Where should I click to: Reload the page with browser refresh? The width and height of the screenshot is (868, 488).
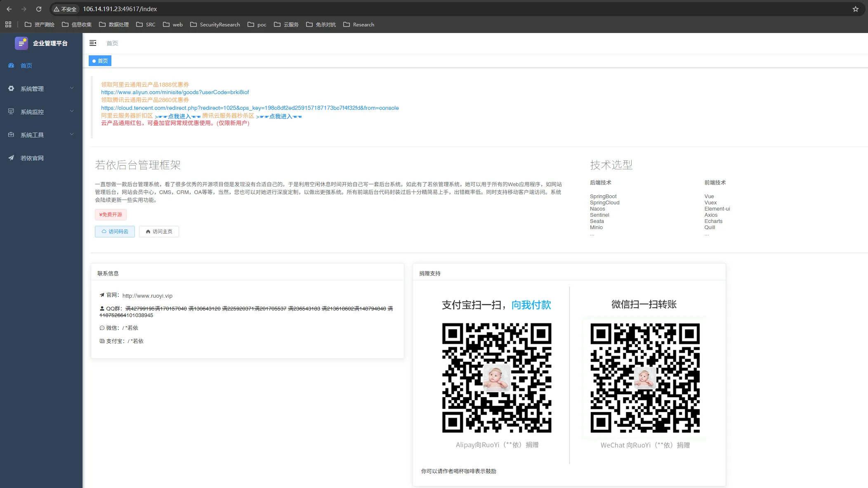[39, 9]
